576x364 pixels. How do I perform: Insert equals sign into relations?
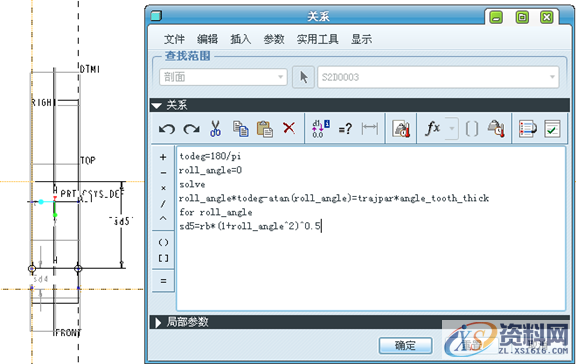point(163,281)
